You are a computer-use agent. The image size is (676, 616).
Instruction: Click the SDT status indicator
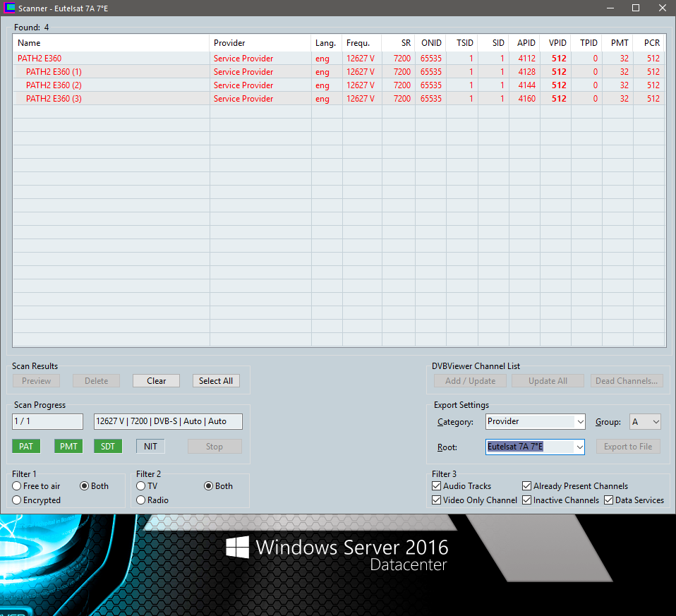(x=108, y=447)
